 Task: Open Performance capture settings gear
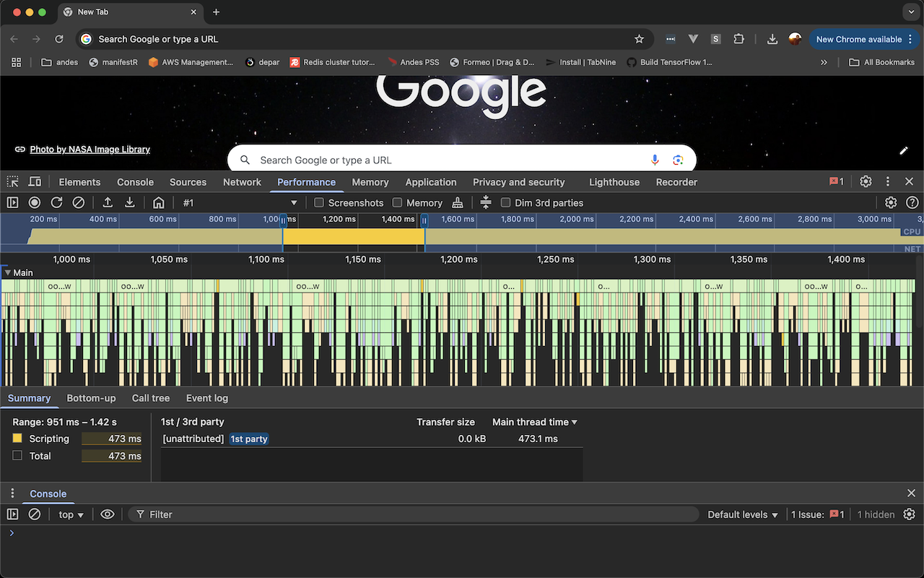[891, 203]
